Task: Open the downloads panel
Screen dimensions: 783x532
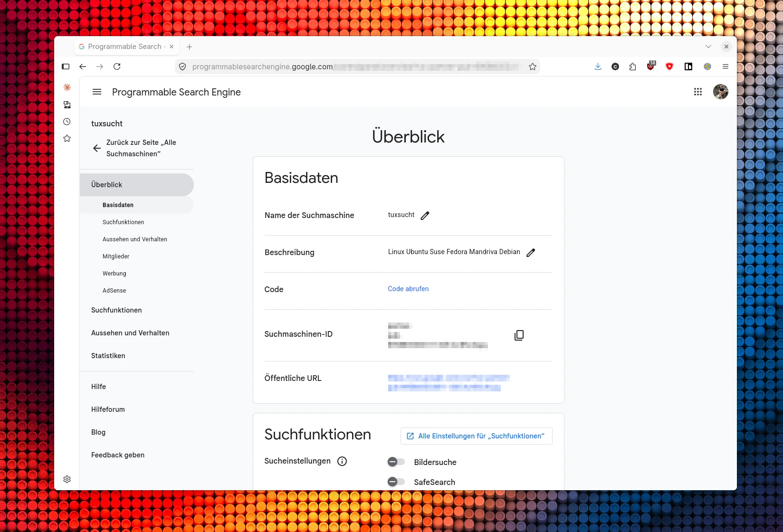Action: [x=598, y=66]
